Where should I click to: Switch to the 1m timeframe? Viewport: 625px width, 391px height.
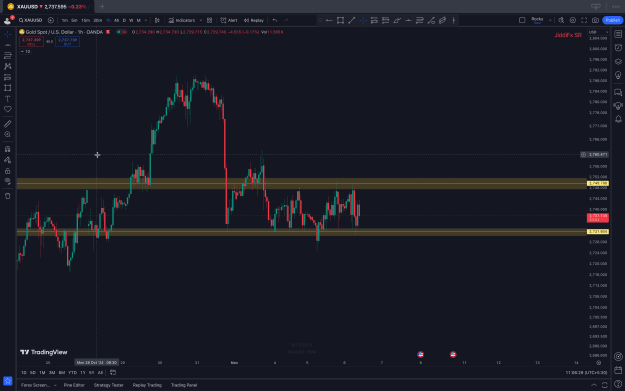pyautogui.click(x=65, y=20)
